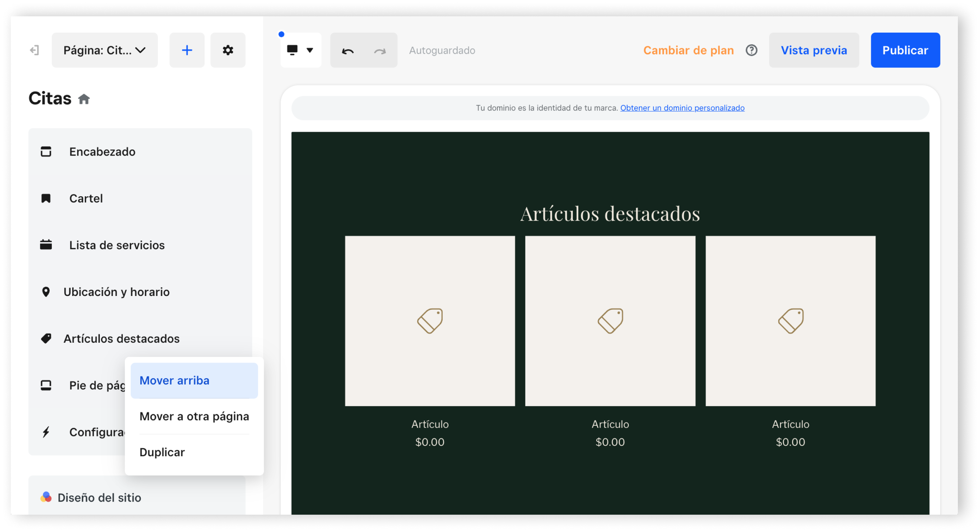Click the Publicar button
This screenshot has width=980, height=531.
905,50
